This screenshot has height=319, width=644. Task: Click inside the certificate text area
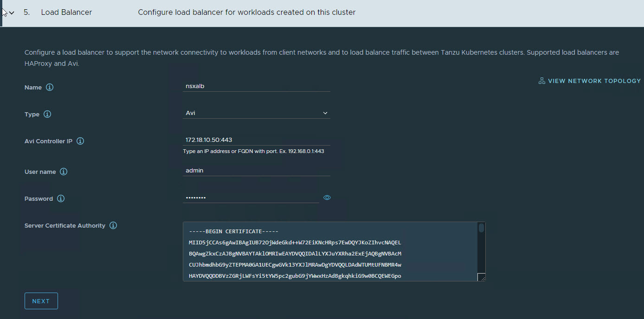329,253
